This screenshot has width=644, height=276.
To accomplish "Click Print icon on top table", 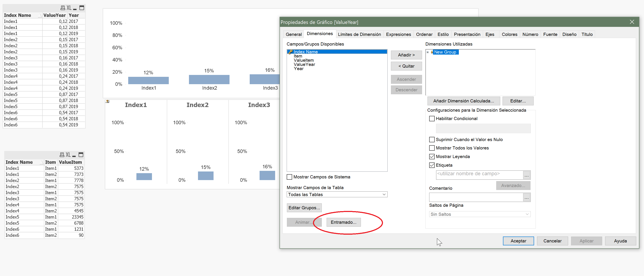I will click(63, 8).
